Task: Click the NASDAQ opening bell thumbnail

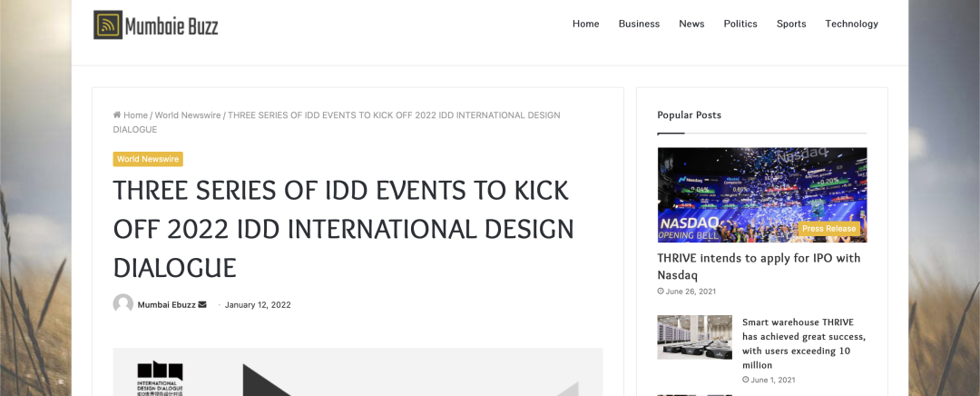Action: 762,194
